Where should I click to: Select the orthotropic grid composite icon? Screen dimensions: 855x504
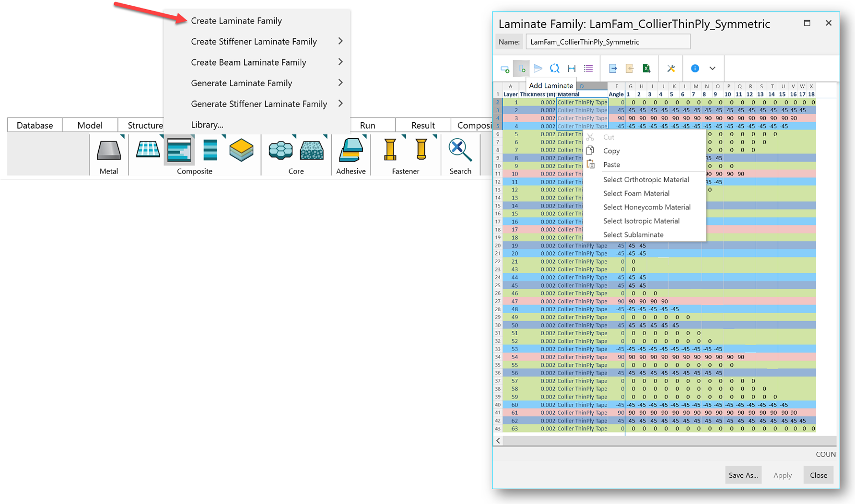pyautogui.click(x=148, y=150)
